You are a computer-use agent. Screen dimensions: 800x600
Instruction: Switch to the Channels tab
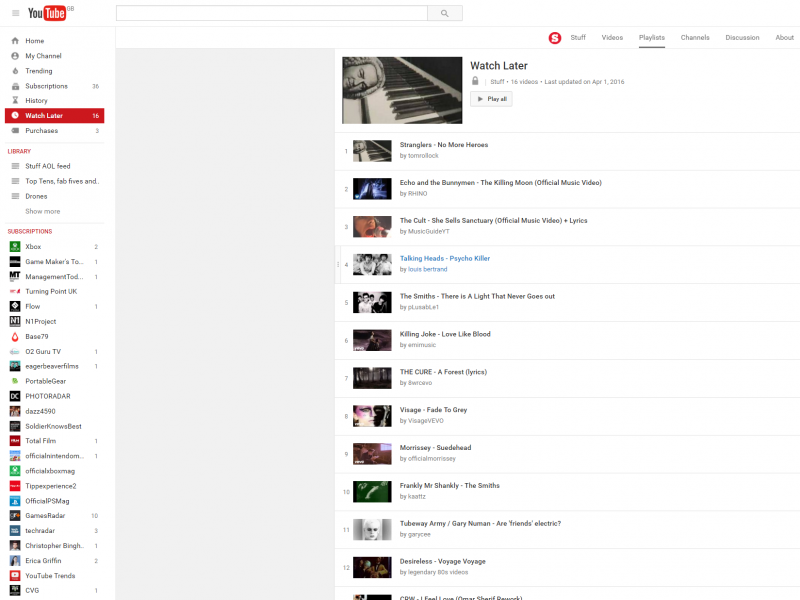tap(695, 38)
